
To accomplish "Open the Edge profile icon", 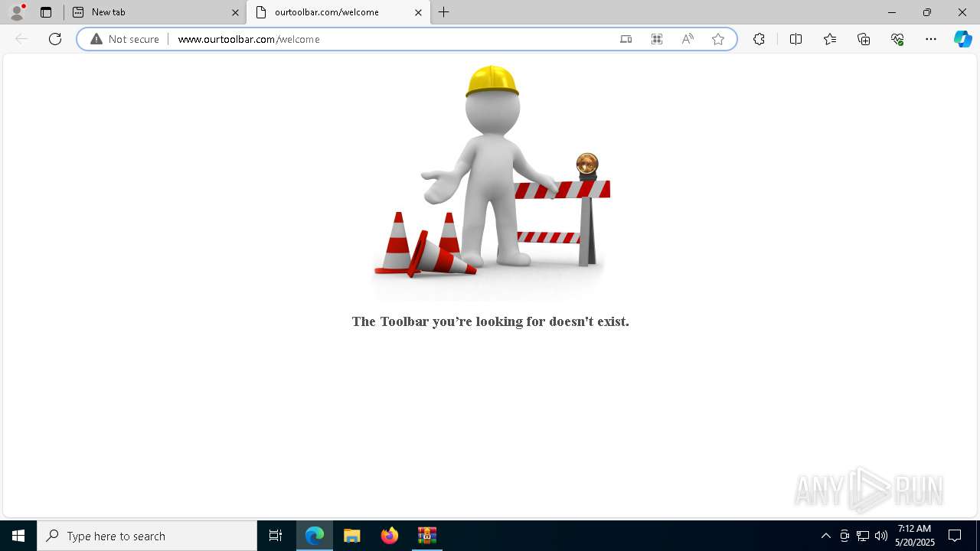I will [x=17, y=12].
